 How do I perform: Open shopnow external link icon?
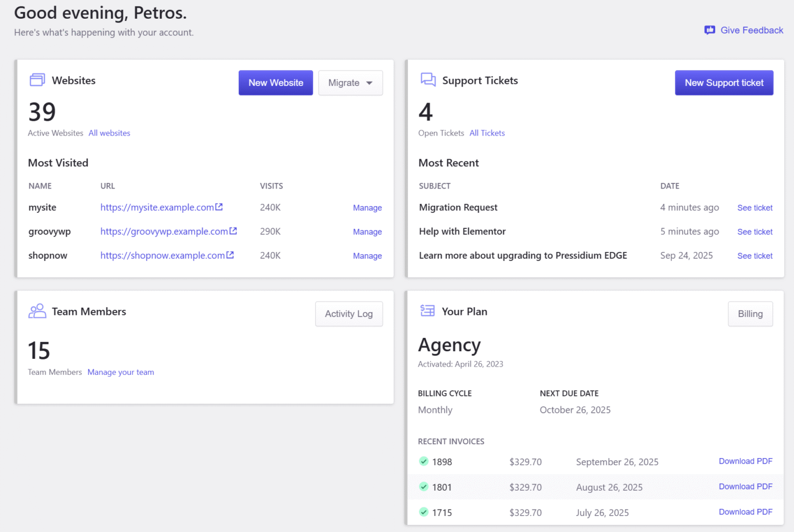(230, 255)
